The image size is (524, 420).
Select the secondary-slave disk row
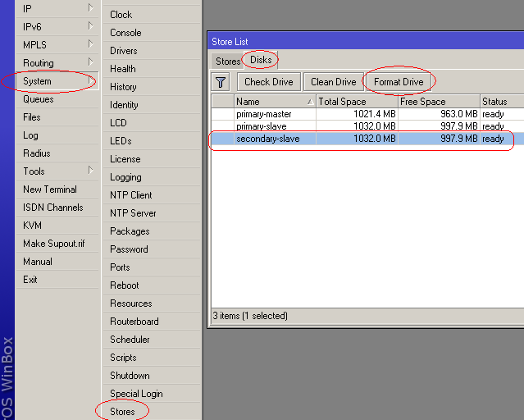(267, 139)
